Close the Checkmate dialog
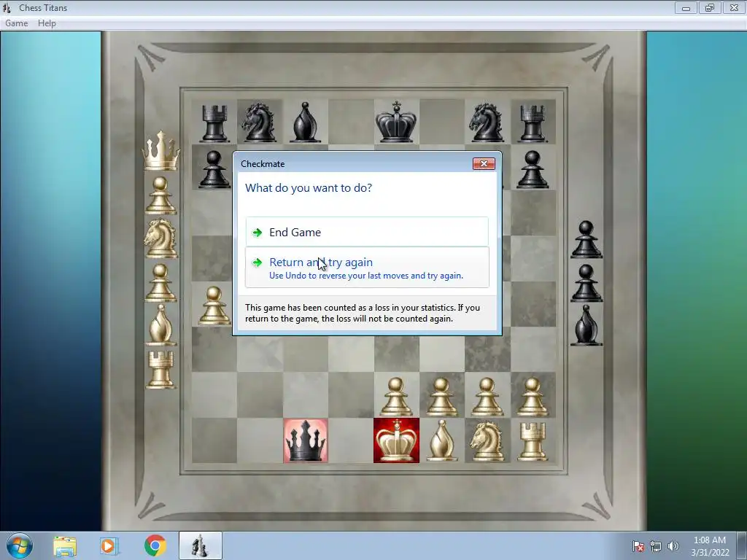Viewport: 747px width, 560px height. pos(484,164)
